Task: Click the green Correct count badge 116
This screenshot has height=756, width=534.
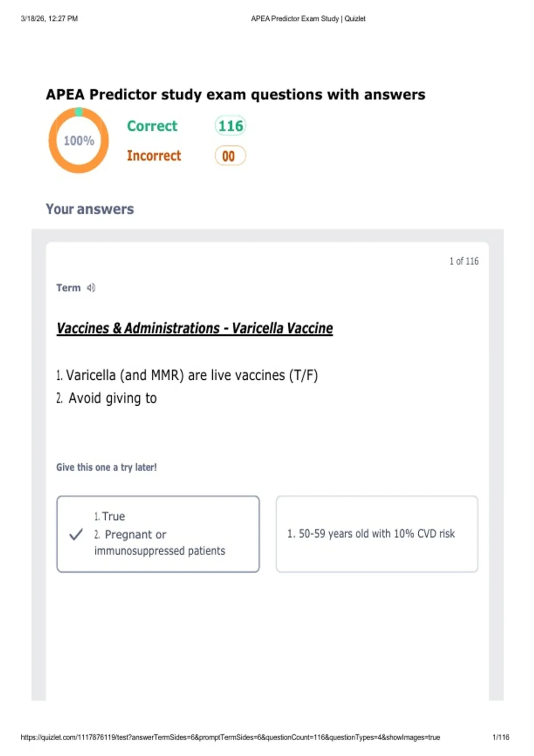Action: coord(231,126)
